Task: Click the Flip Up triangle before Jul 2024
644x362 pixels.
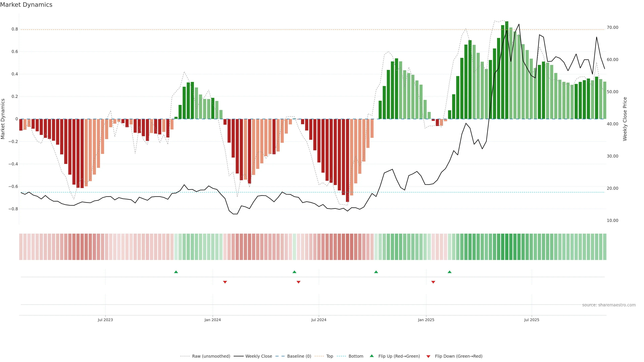Action: 294,272
